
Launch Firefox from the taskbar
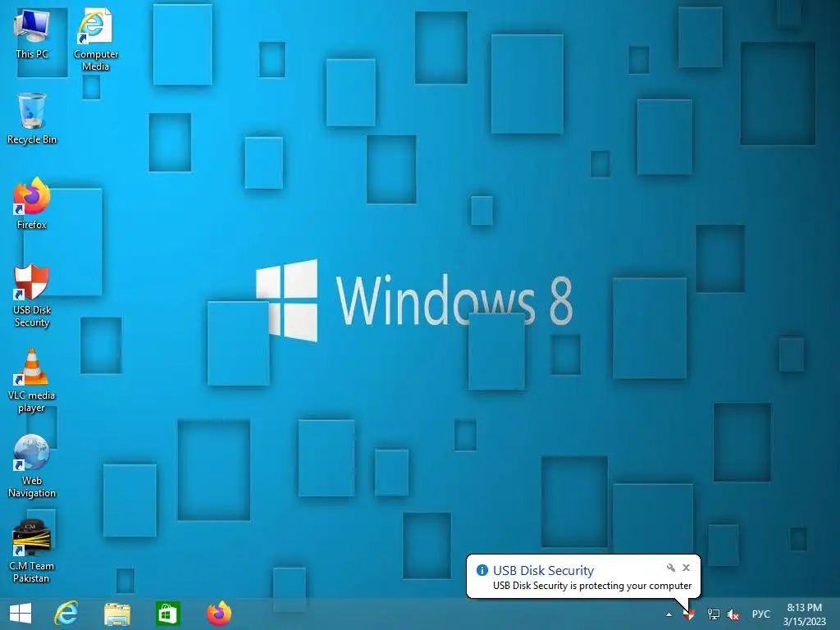tap(218, 614)
